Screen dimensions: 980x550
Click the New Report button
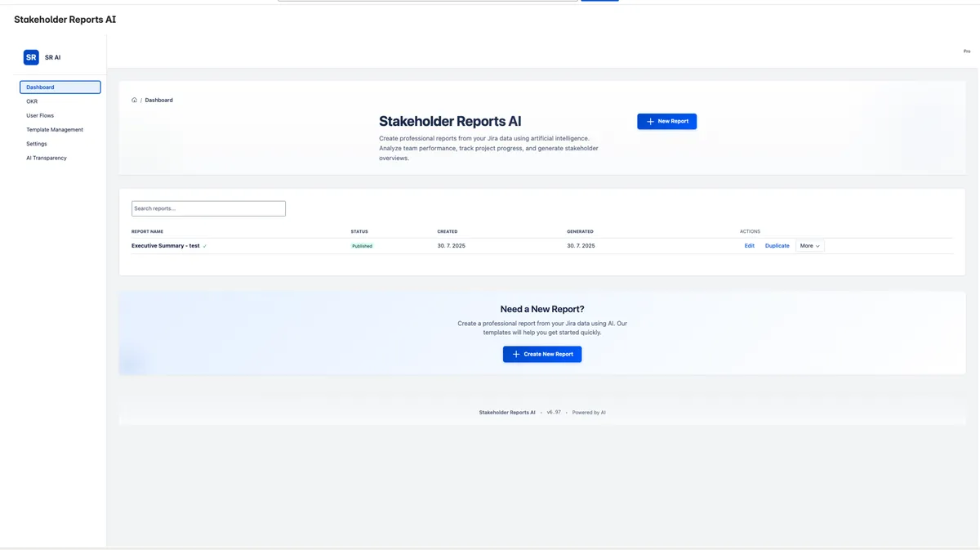coord(667,121)
